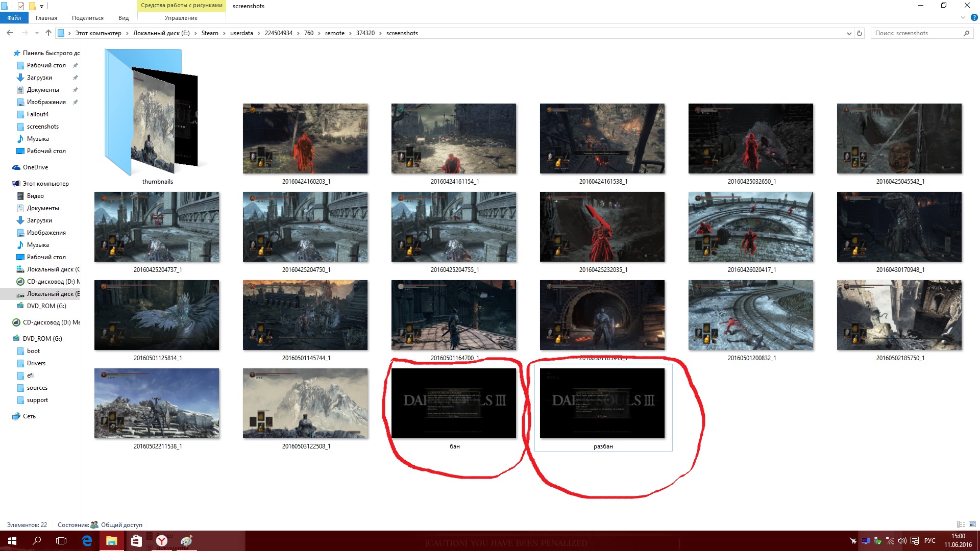Image resolution: width=980 pixels, height=551 pixels.
Task: Click inside Поиск: screenshots search box
Action: (x=916, y=33)
